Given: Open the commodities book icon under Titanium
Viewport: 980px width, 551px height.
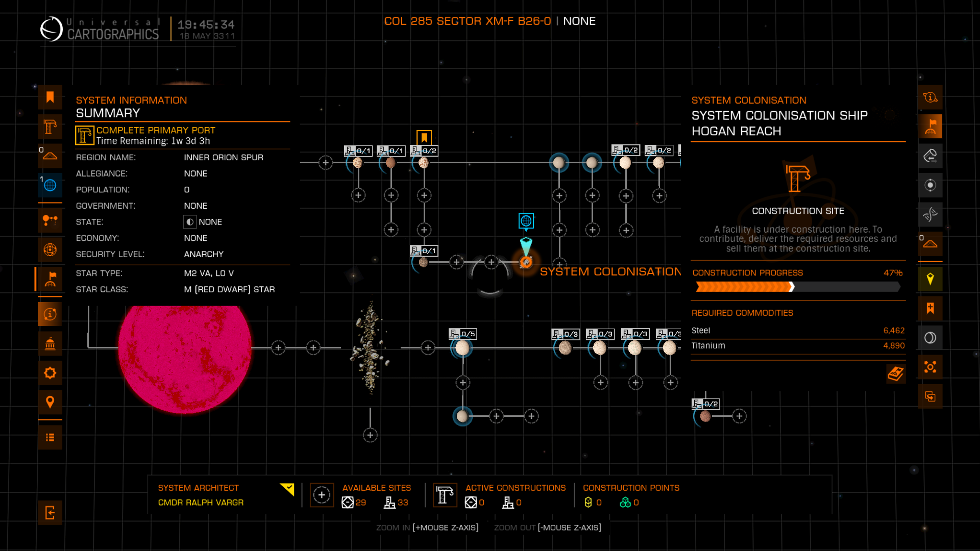Looking at the screenshot, I should tap(896, 374).
